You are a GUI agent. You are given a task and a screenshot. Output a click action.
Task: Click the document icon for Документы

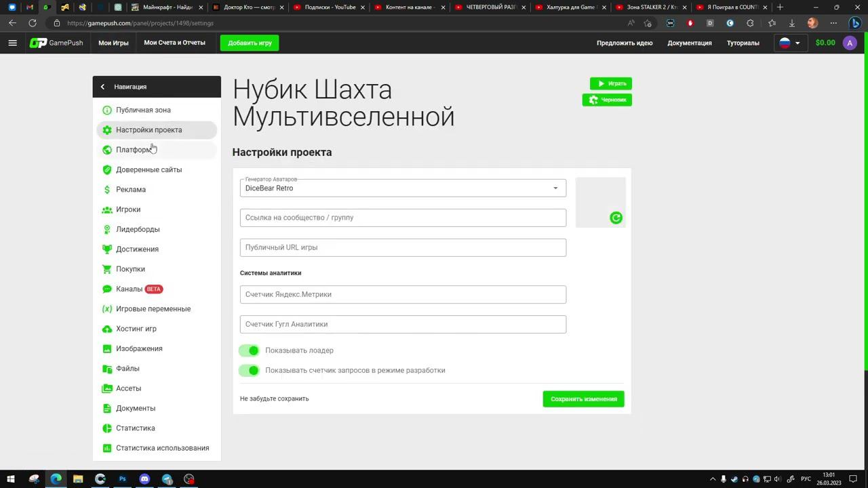[106, 408]
